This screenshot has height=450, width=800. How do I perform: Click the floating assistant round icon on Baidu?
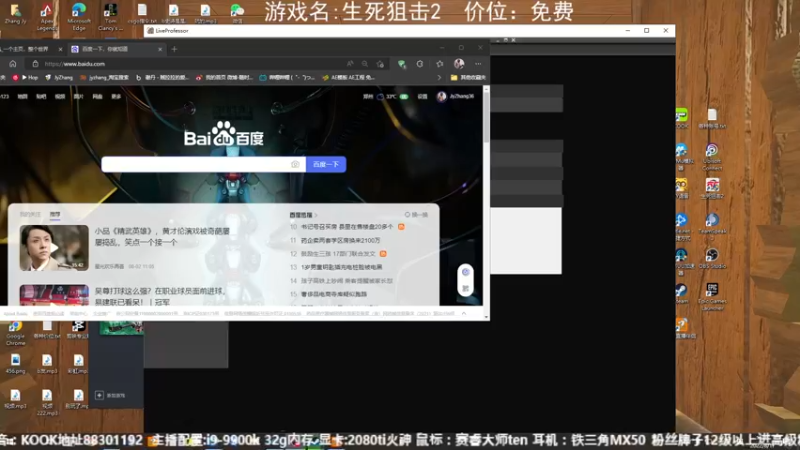[465, 272]
